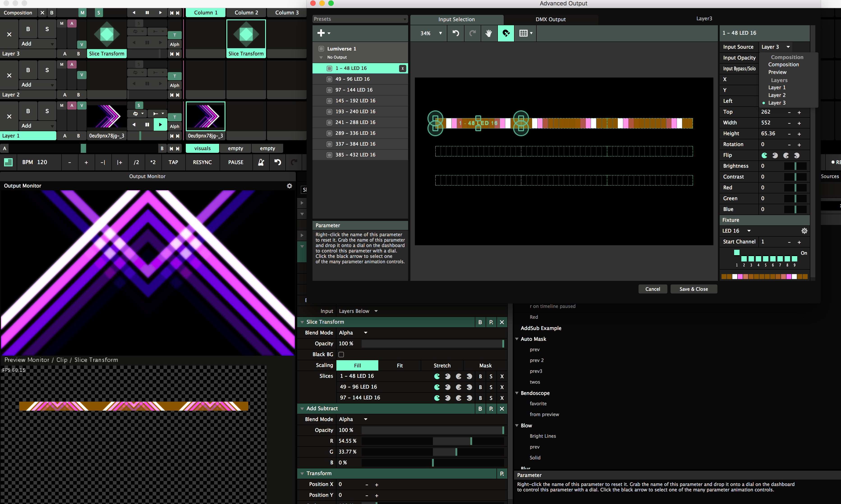
Task: Switch to the DMX Output tab
Action: 550,19
